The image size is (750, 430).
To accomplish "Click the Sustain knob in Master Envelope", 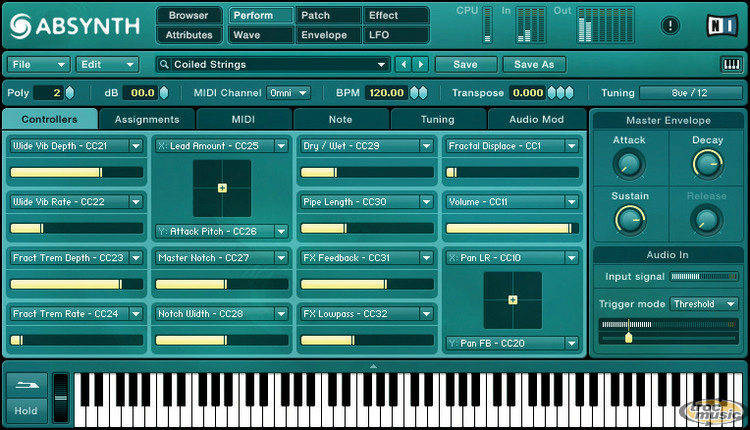I will click(x=630, y=220).
